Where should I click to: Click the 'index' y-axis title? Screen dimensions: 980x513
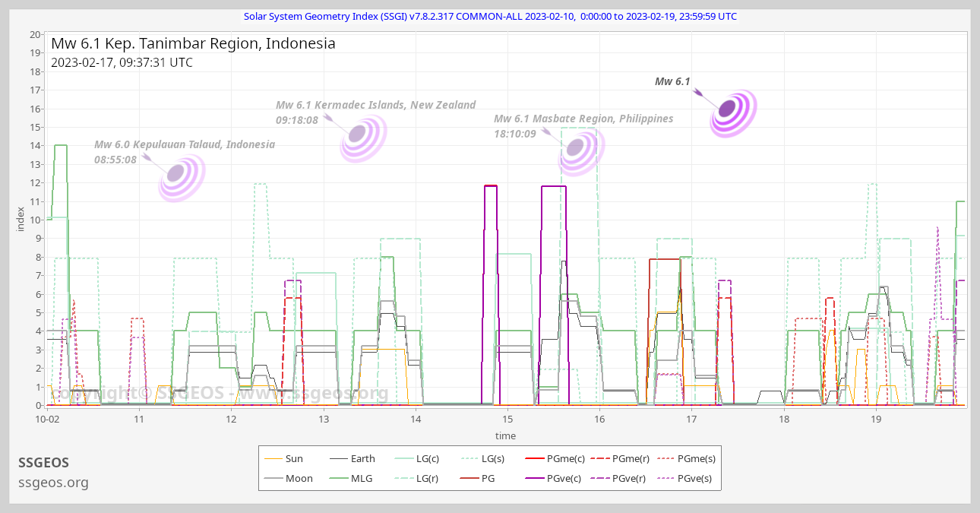point(21,219)
